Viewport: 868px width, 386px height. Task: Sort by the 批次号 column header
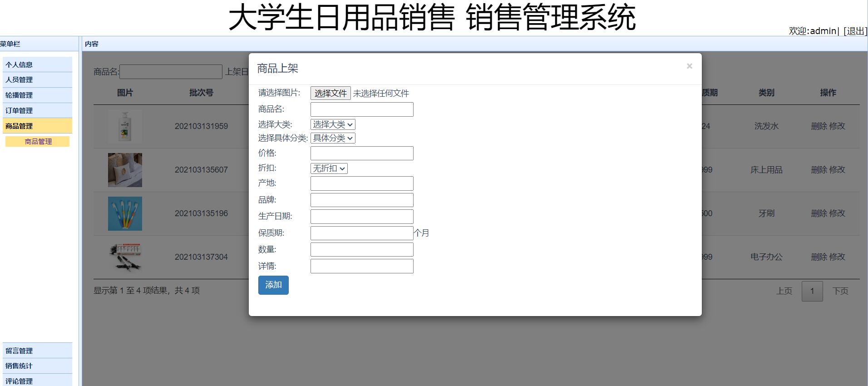pyautogui.click(x=201, y=93)
